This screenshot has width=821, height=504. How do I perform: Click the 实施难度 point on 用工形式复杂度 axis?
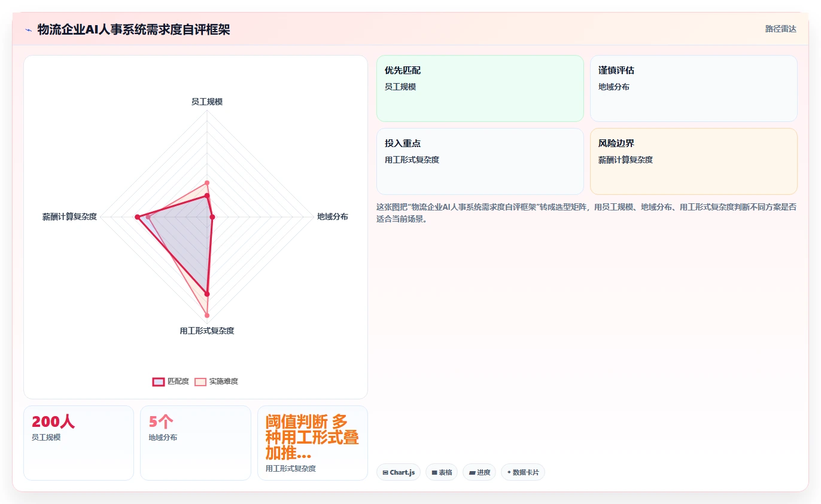[x=207, y=315]
